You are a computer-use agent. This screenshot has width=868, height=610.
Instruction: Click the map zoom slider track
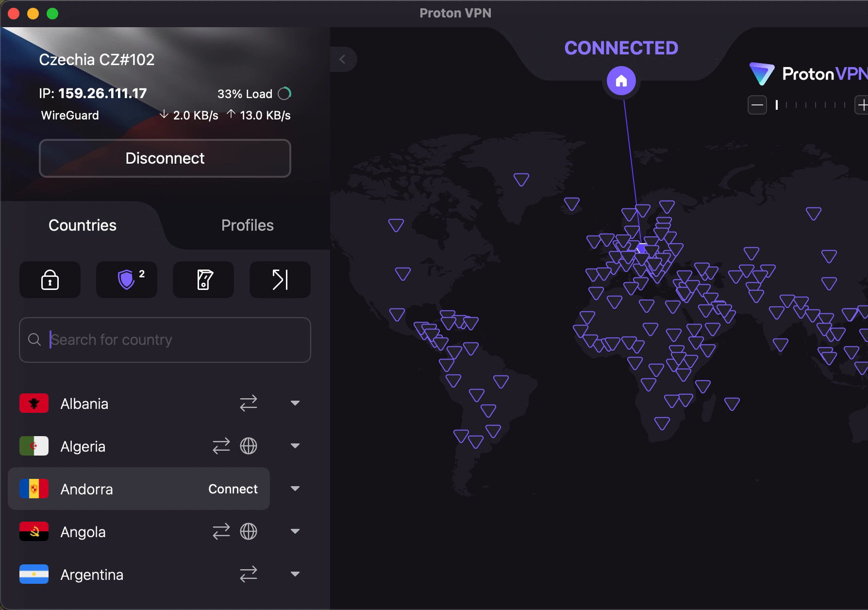811,105
